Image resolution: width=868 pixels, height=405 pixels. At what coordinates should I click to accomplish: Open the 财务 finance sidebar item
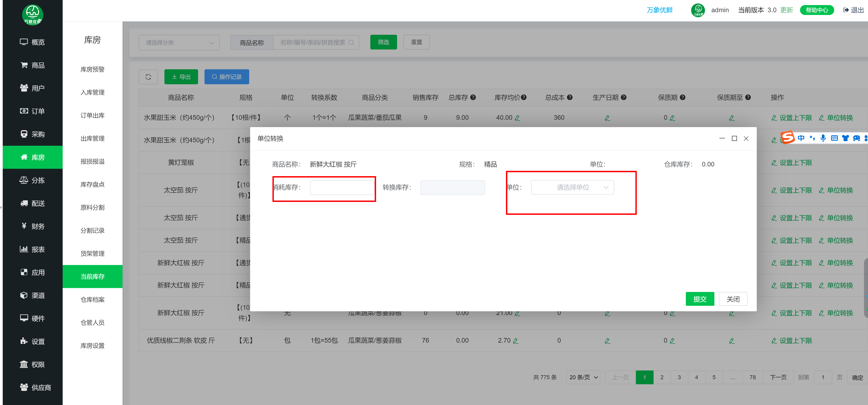(32, 226)
